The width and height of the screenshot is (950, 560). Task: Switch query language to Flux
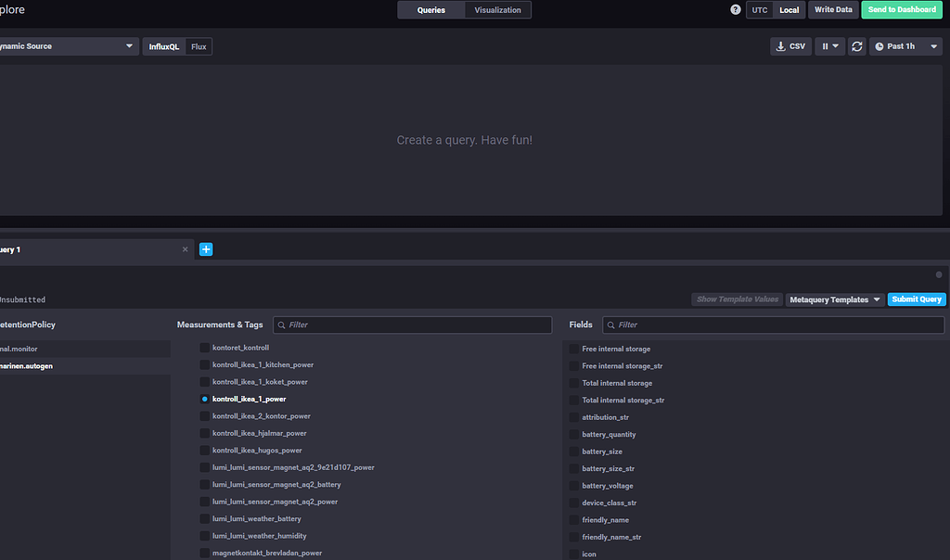(198, 45)
